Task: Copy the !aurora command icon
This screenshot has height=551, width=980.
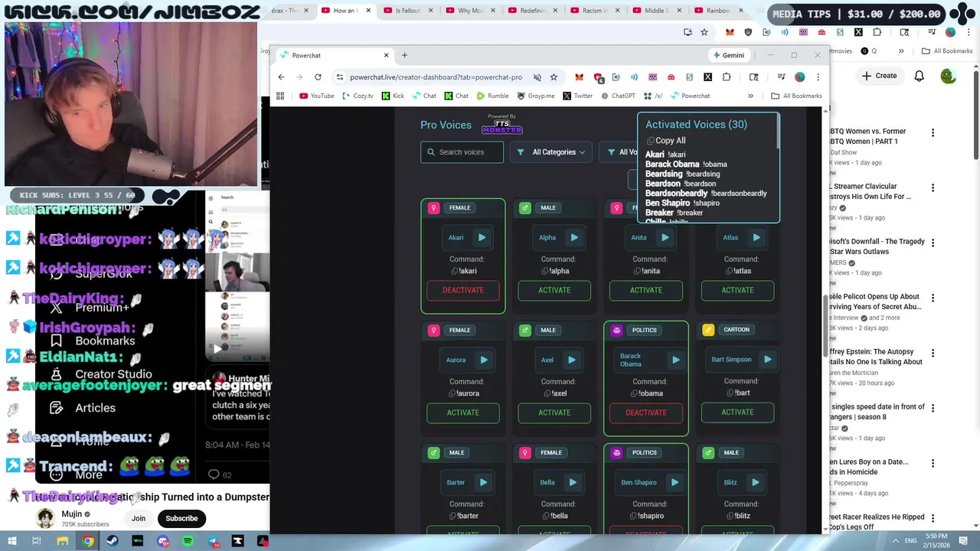Action: (452, 393)
